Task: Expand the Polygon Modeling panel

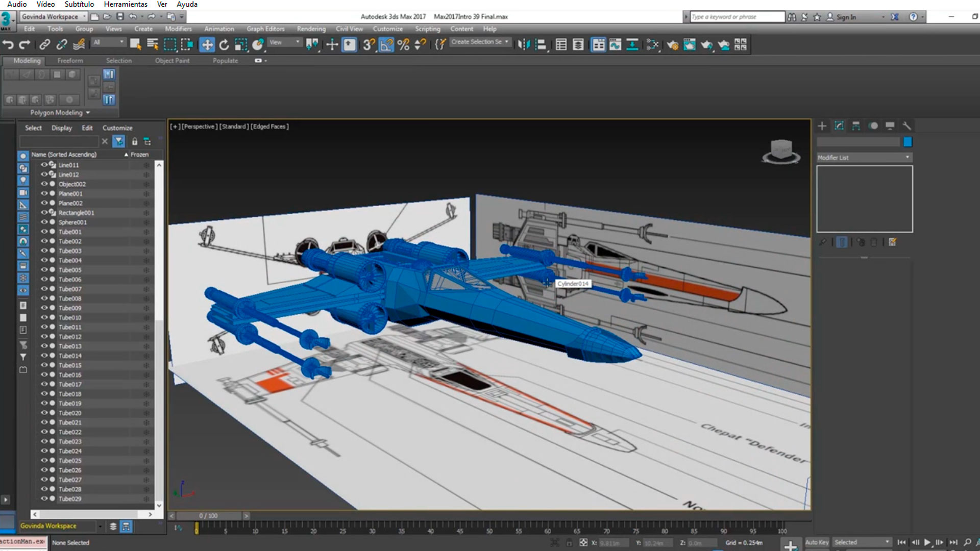Action: point(60,113)
